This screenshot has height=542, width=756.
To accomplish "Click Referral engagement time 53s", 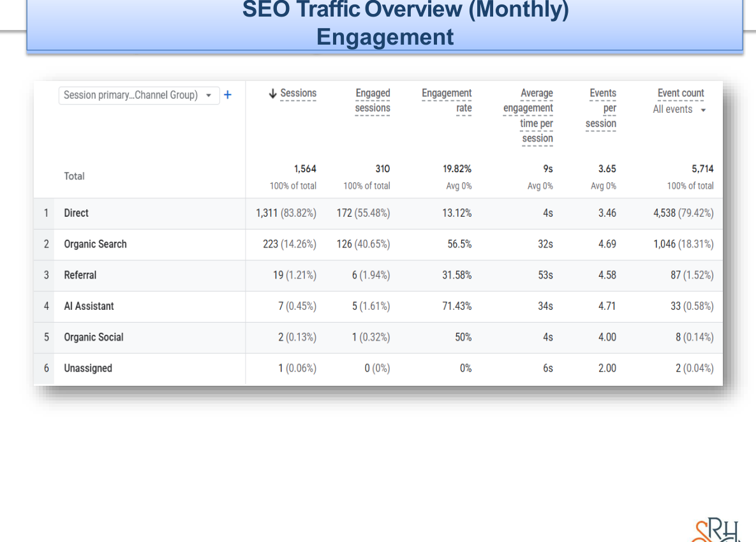I will (x=545, y=275).
